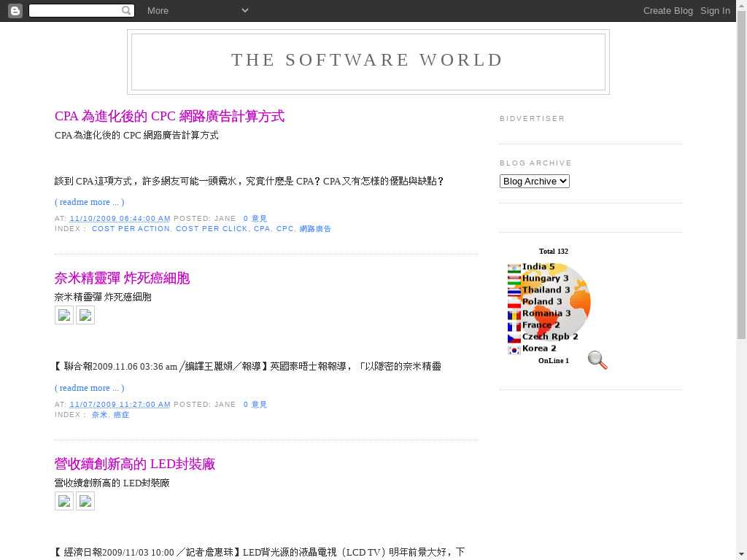Click the search magnifier icon in navbar

[126, 10]
